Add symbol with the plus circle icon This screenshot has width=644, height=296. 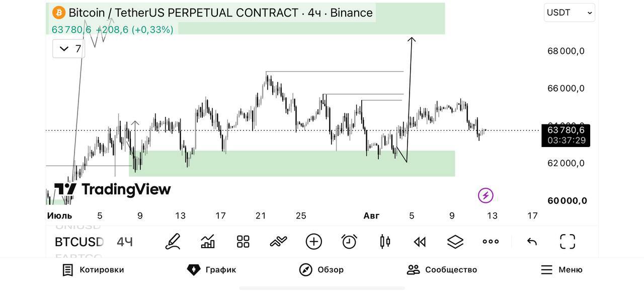(x=314, y=242)
